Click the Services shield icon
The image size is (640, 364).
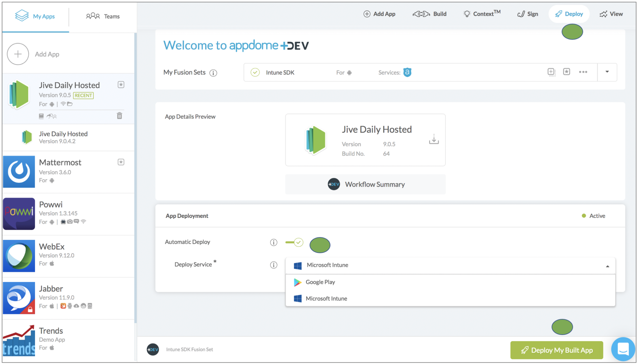click(407, 72)
